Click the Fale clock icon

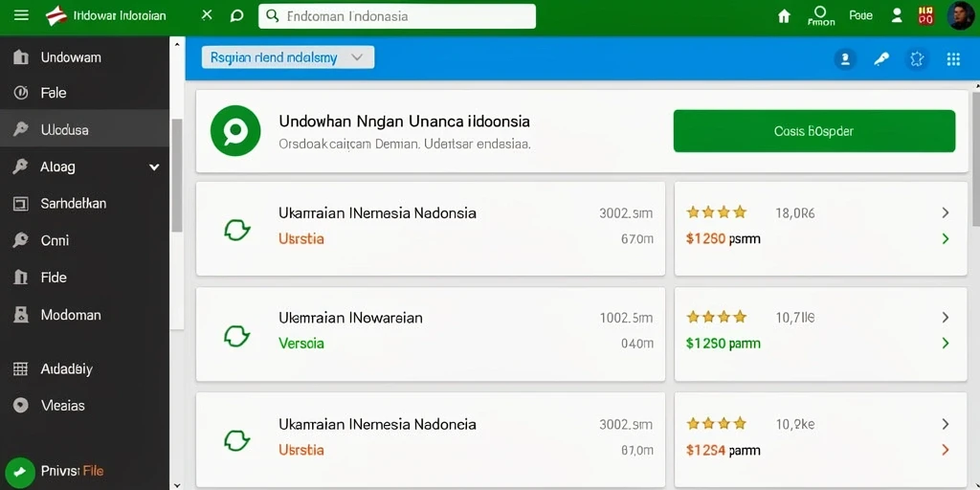[x=21, y=93]
